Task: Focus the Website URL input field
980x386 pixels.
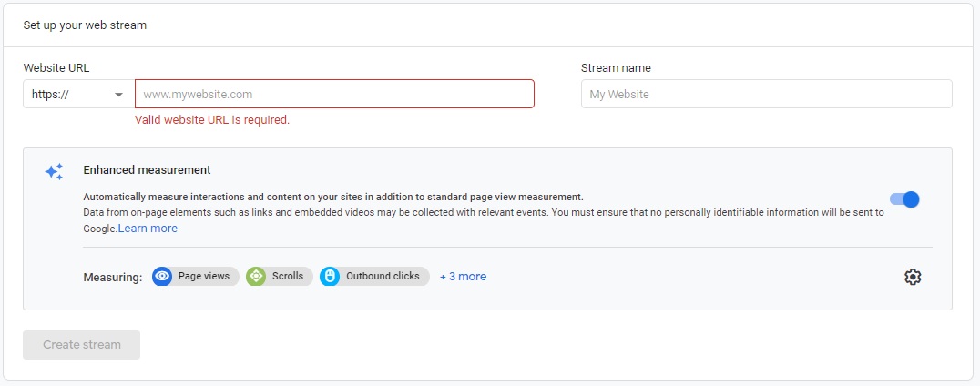Action: coord(334,95)
